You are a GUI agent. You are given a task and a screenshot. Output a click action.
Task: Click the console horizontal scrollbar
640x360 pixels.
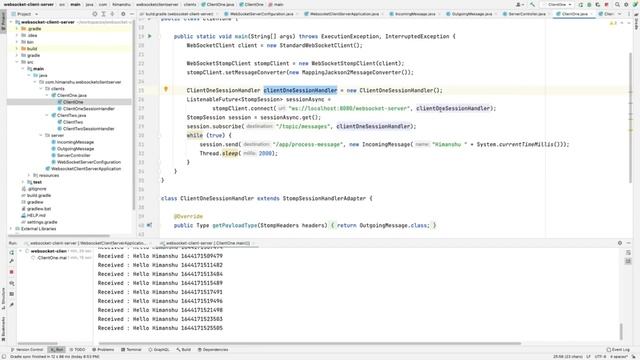tap(310, 343)
